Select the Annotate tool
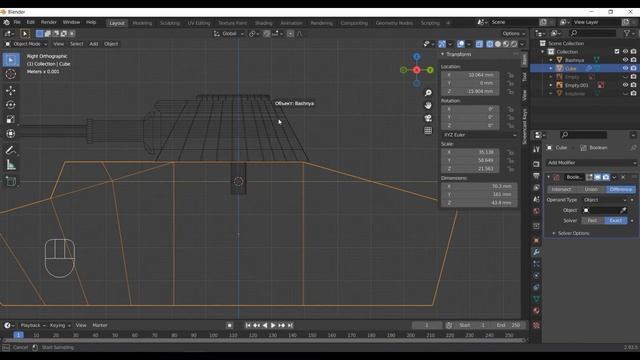Viewport: 640px width, 360px height. pyautogui.click(x=11, y=150)
